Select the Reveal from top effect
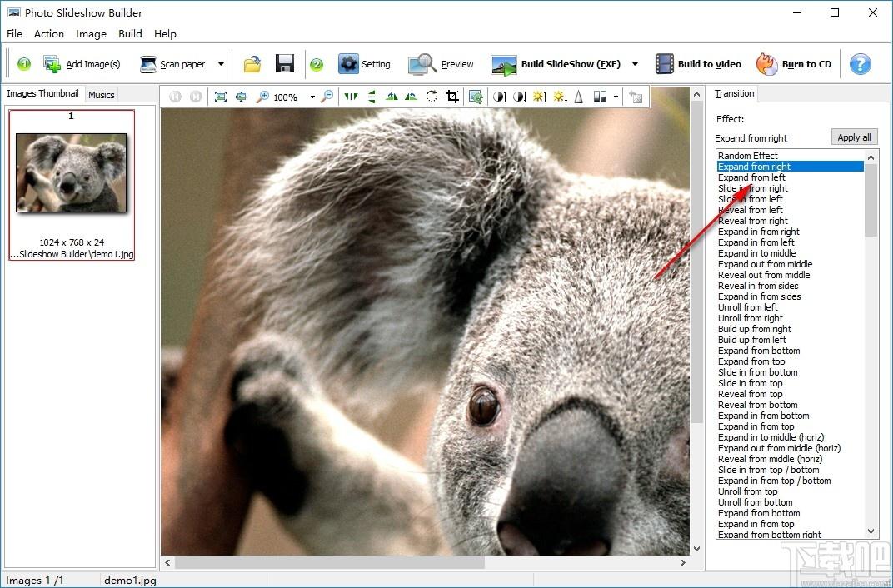This screenshot has width=893, height=588. pos(790,393)
